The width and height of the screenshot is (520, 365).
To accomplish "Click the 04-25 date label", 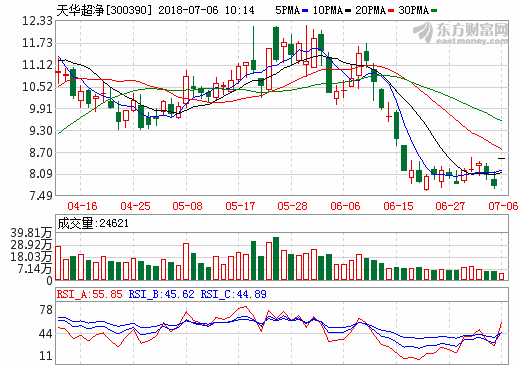I will click(135, 206).
